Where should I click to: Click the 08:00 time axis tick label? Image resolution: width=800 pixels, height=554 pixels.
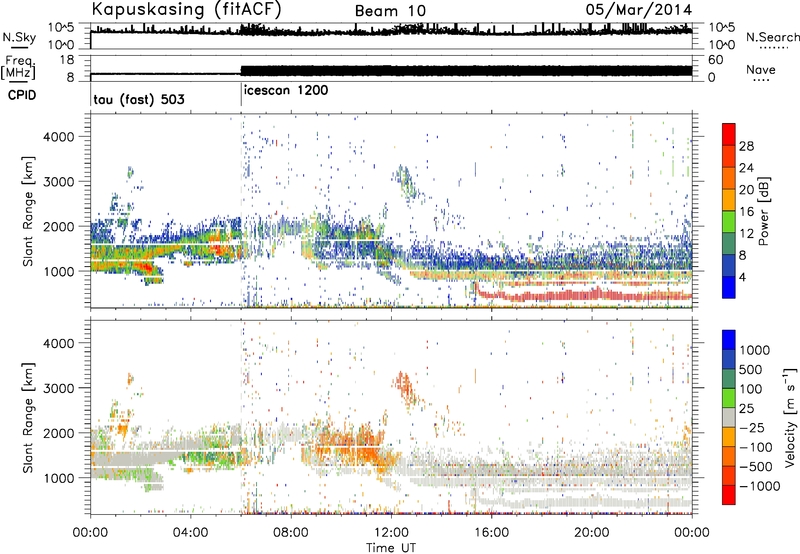[x=291, y=533]
